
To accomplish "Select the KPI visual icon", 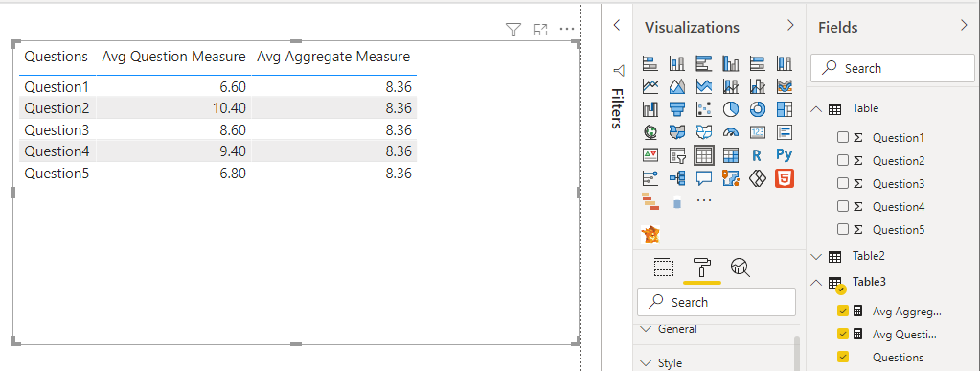I will click(x=650, y=155).
